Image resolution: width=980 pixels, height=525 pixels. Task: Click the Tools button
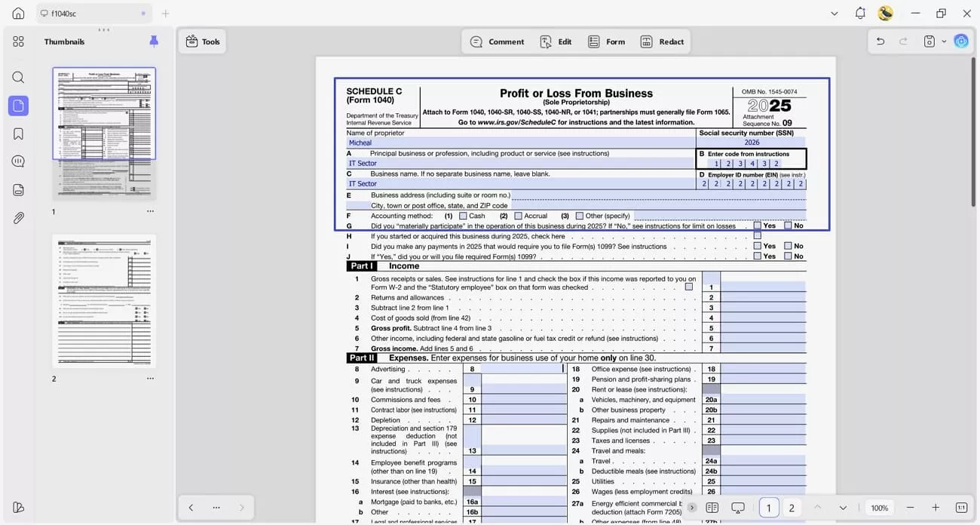[202, 41]
